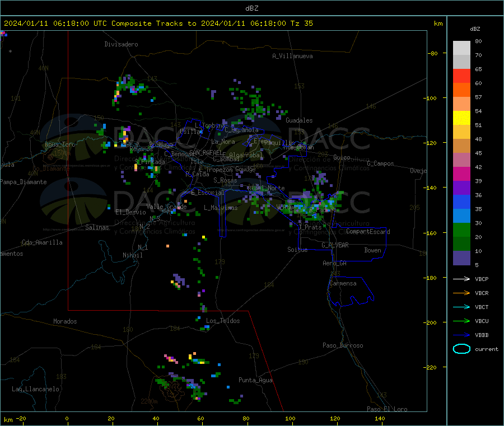Viewport: 504px width, 426px height.
Task: Click the 'Los_Toldos' map label
Action: 223,321
